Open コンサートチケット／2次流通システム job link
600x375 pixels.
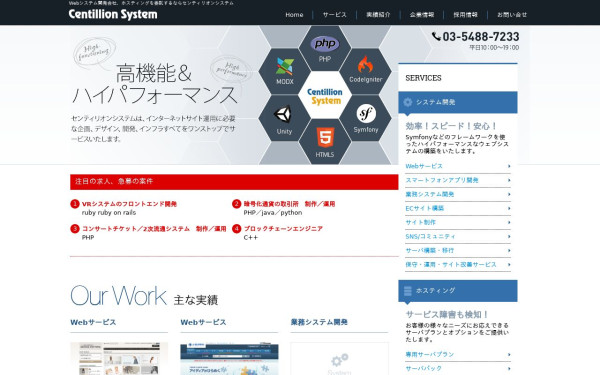[154, 229]
